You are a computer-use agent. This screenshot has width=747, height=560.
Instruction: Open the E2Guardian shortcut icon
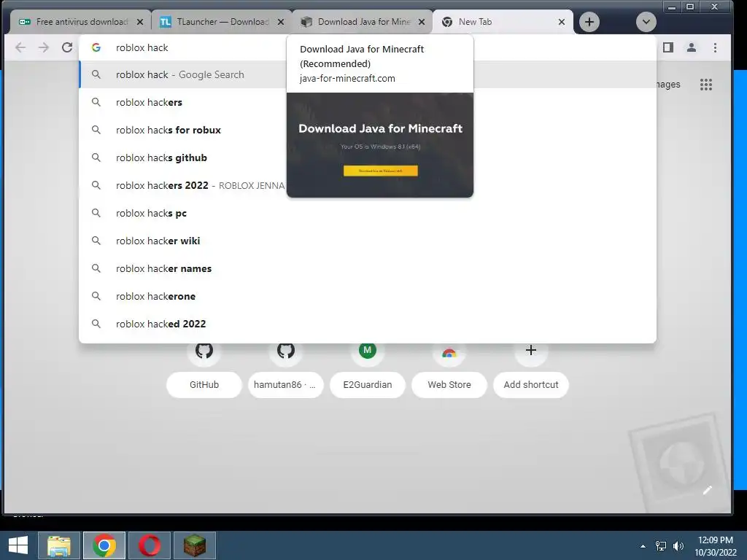(368, 351)
